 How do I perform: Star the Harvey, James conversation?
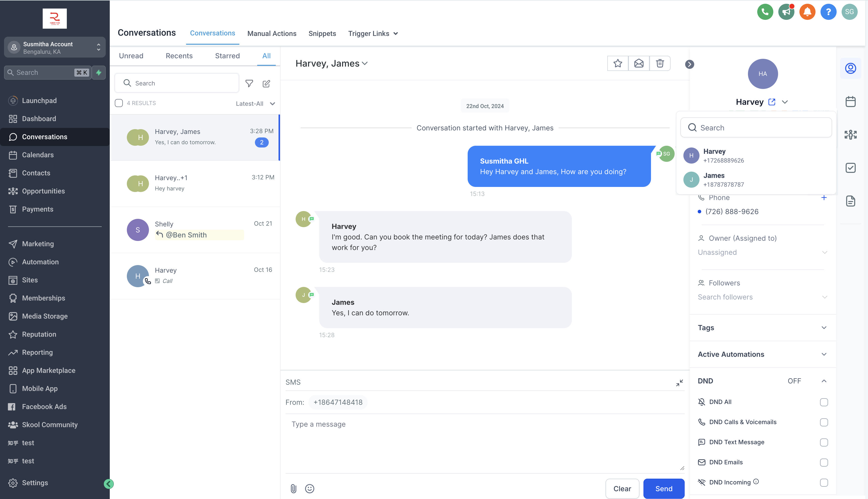point(618,63)
